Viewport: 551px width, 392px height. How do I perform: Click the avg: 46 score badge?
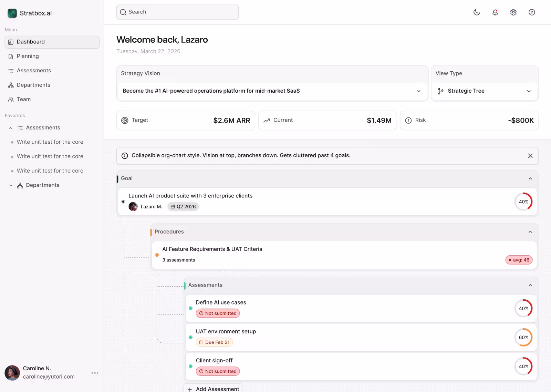click(519, 260)
